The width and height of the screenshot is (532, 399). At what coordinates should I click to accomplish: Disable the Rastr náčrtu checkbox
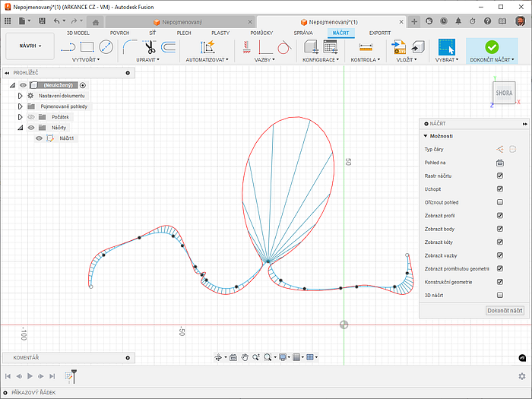tap(500, 176)
